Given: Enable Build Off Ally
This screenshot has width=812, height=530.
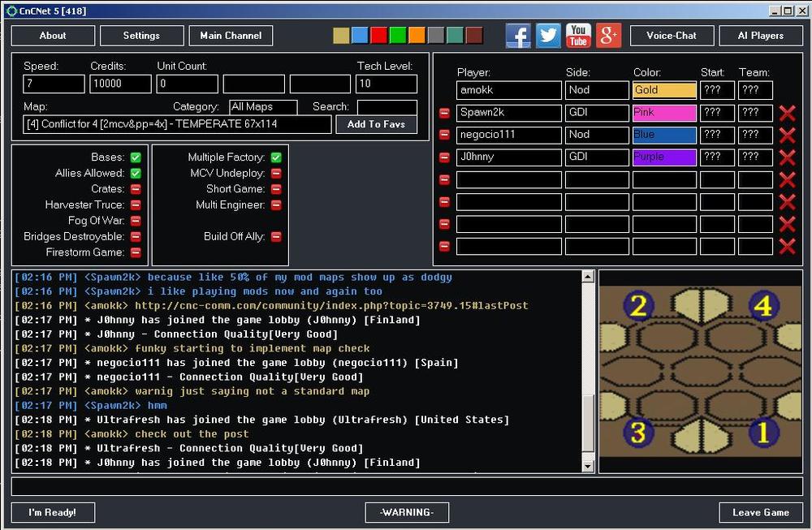Looking at the screenshot, I should [x=277, y=236].
